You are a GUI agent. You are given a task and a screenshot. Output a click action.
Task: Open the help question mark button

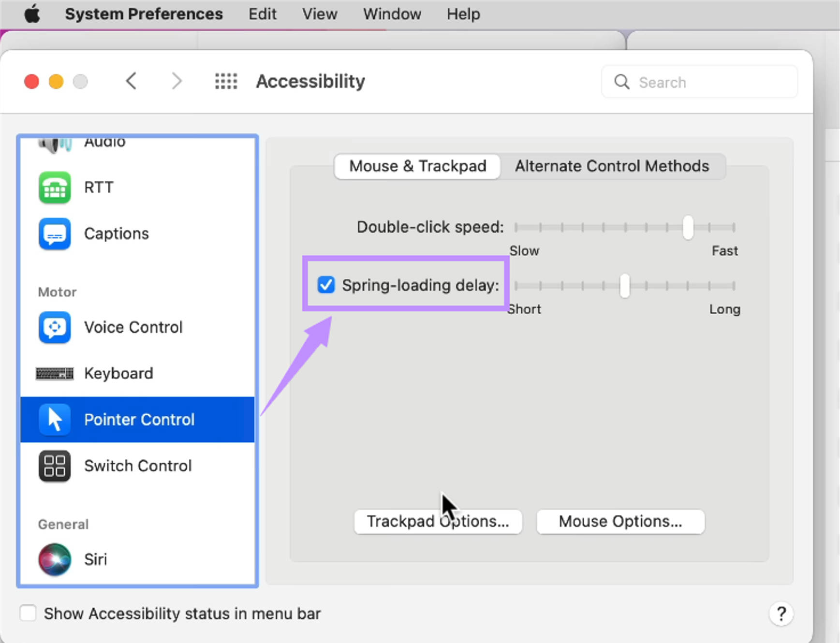pos(781,614)
